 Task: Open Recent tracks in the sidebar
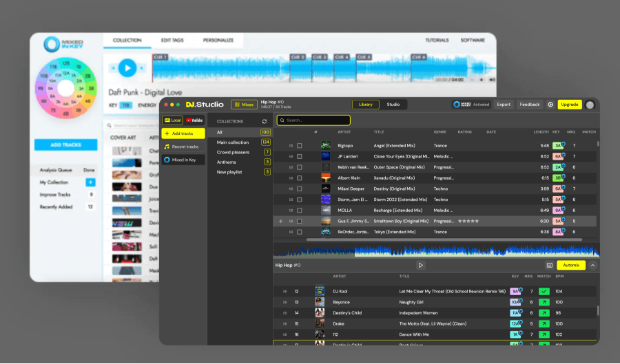tap(183, 147)
